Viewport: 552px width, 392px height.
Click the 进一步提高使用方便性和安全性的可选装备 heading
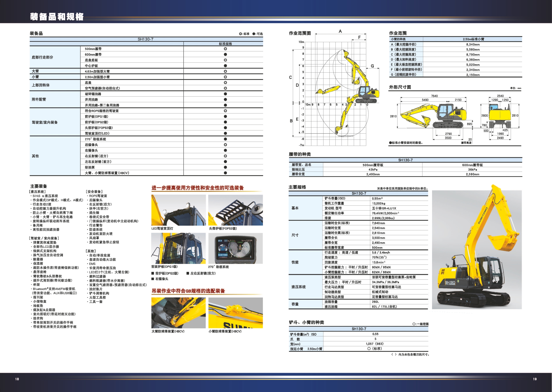point(197,188)
